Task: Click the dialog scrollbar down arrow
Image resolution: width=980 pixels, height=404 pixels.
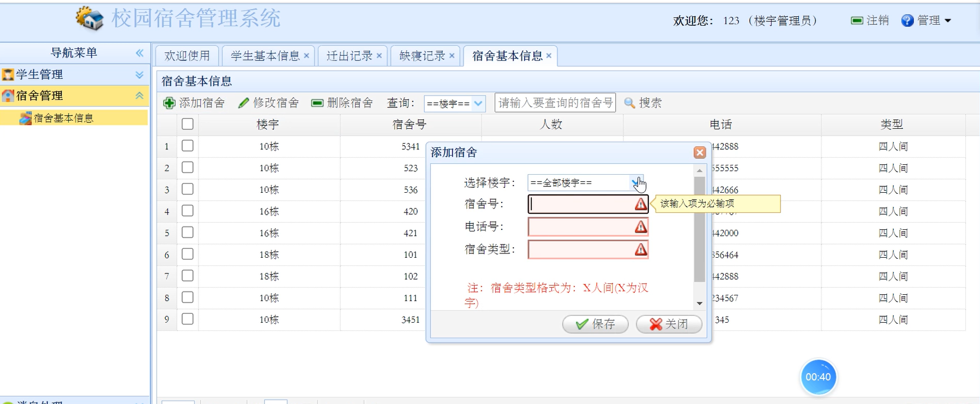Action: [700, 304]
